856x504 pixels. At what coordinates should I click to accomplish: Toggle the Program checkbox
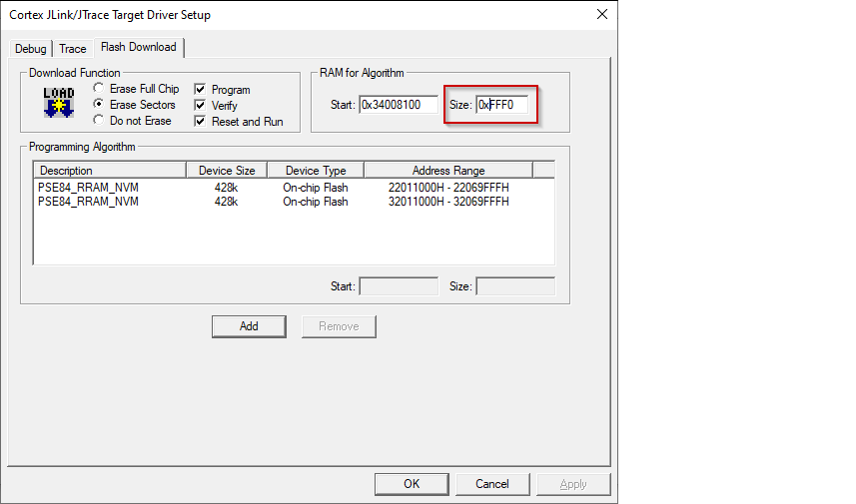click(200, 90)
